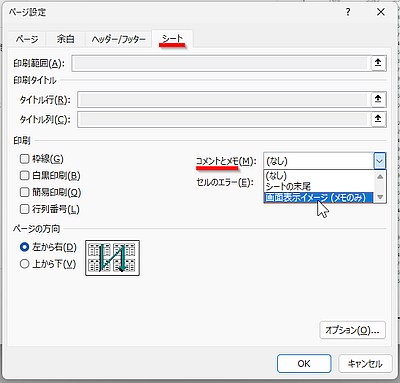Confirm with OK button
Screen dimensions: 400x383
pyautogui.click(x=304, y=363)
